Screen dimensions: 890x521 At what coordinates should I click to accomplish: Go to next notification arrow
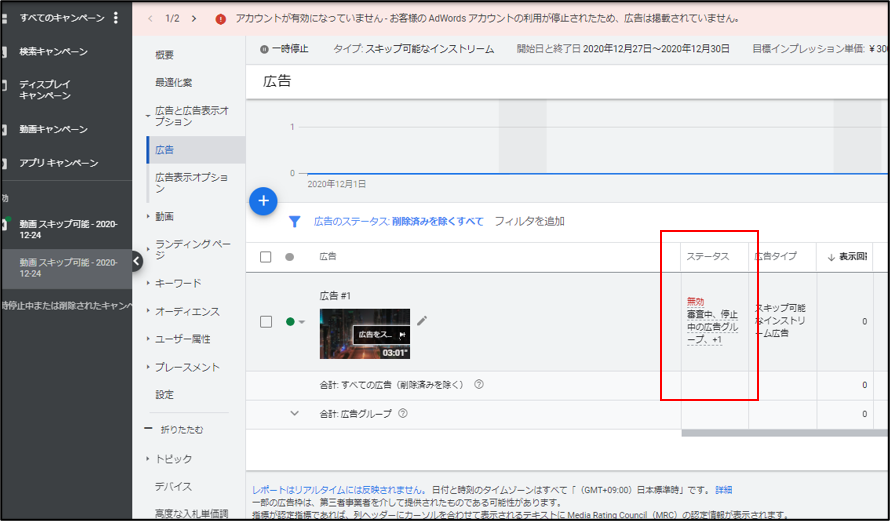[x=194, y=18]
